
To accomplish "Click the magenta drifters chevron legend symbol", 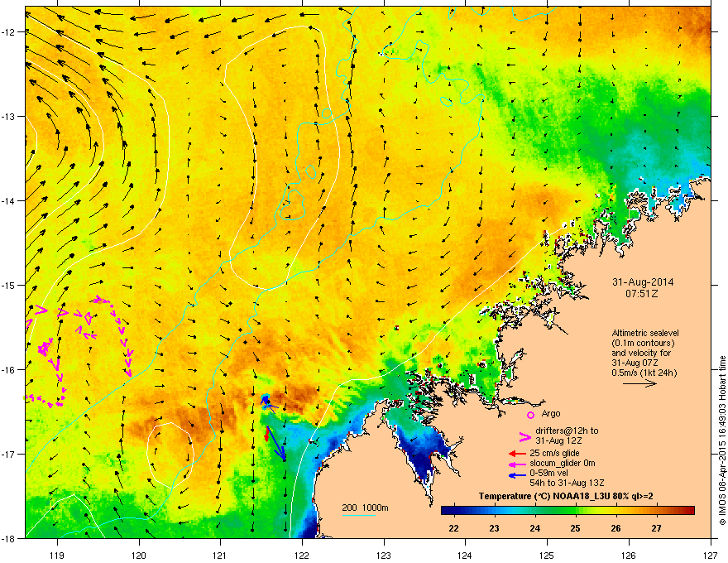I will point(524,436).
